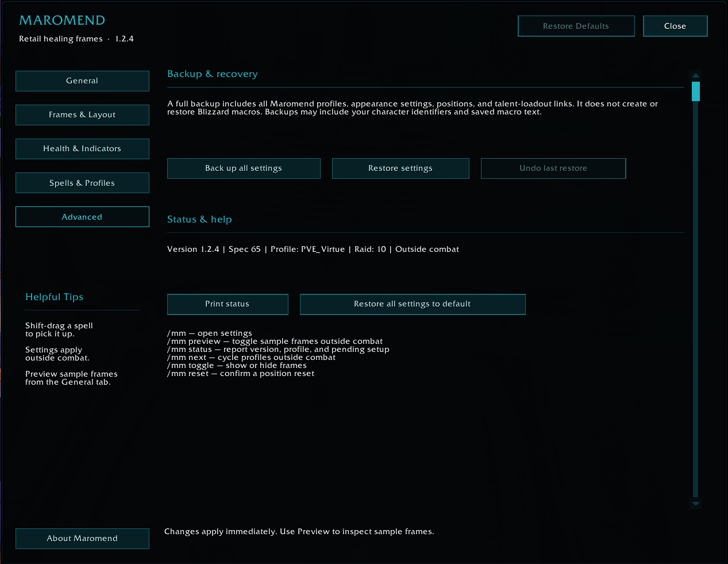Click Restore all settings to default

point(413,304)
